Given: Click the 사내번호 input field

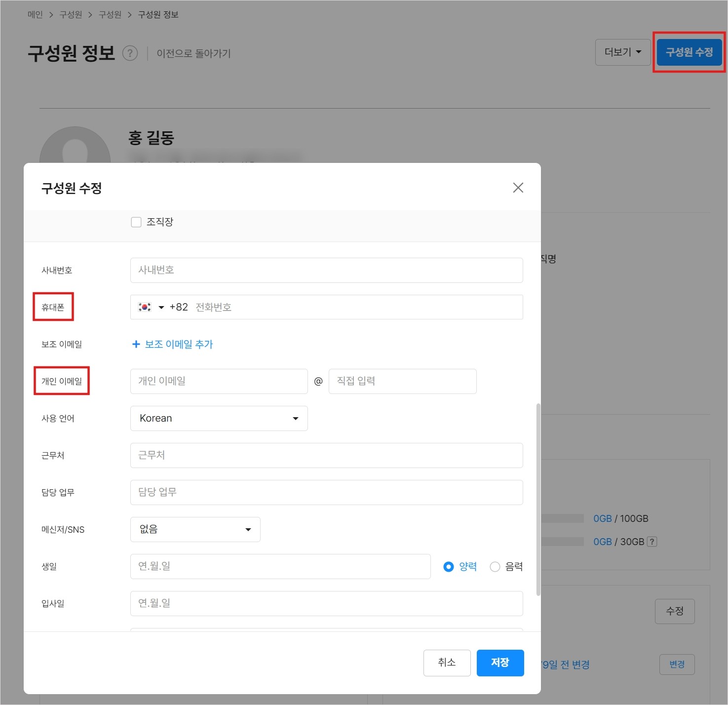Looking at the screenshot, I should [326, 270].
